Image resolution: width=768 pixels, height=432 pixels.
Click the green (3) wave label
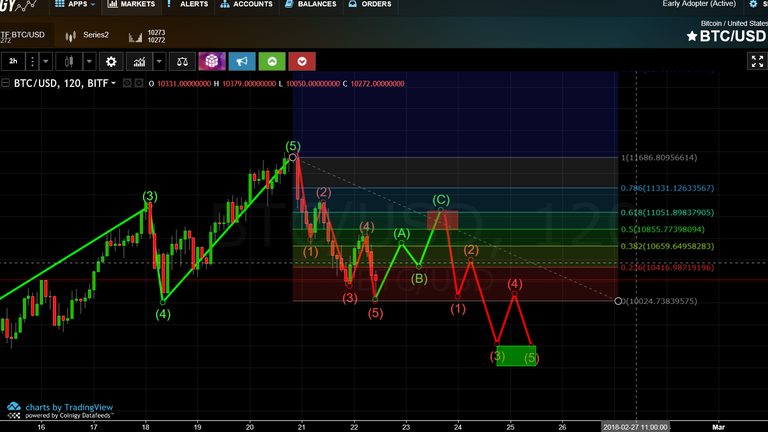[150, 196]
